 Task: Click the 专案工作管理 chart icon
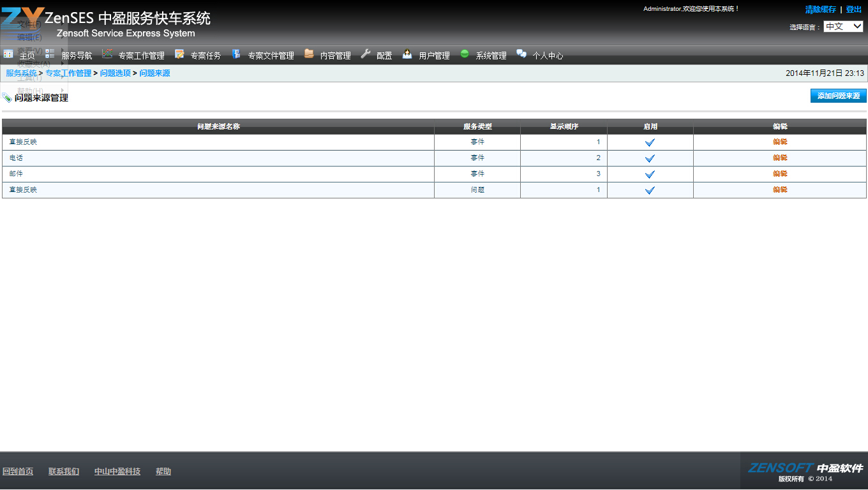[x=107, y=54]
